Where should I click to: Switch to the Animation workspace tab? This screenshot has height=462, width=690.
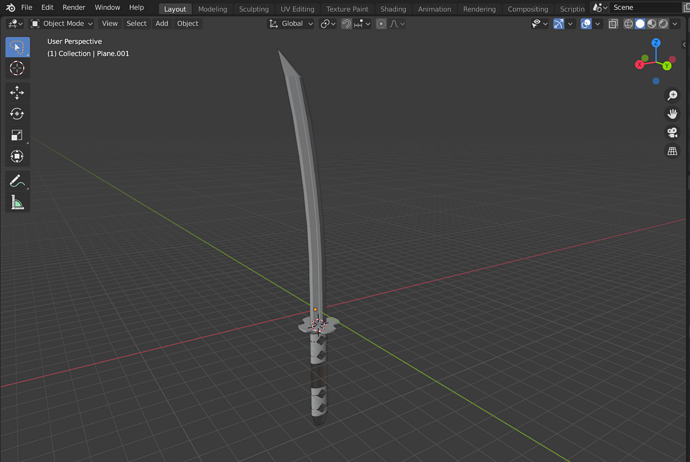click(x=434, y=9)
